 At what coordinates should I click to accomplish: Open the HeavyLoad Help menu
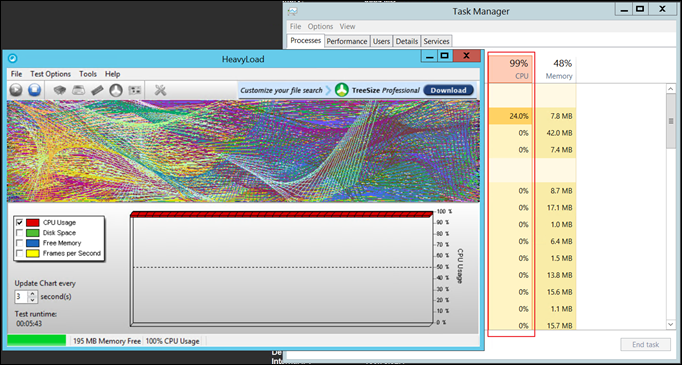click(113, 74)
